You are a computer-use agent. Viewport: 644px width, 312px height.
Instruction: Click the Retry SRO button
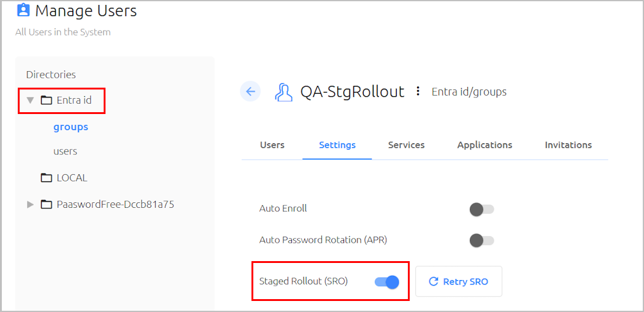[x=459, y=281]
